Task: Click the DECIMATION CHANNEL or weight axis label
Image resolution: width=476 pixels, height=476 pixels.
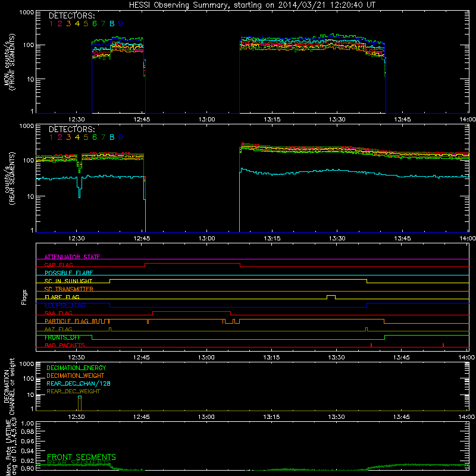Action: coord(10,386)
